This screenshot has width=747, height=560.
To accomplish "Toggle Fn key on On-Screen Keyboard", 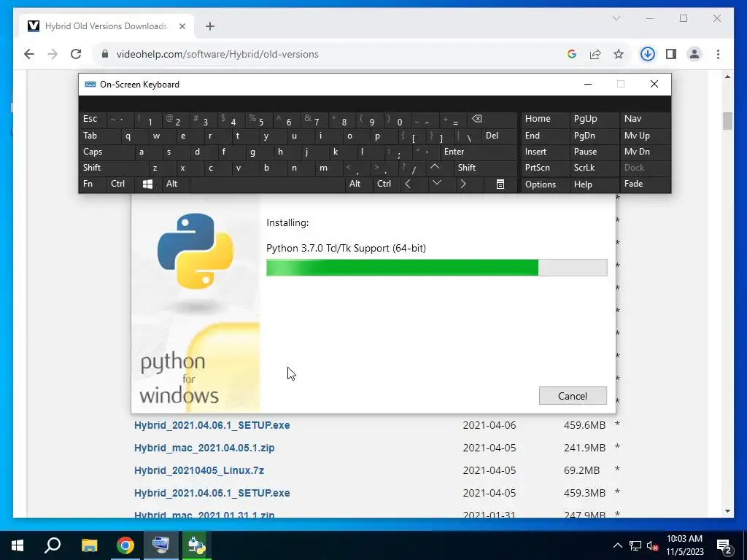I will click(93, 184).
